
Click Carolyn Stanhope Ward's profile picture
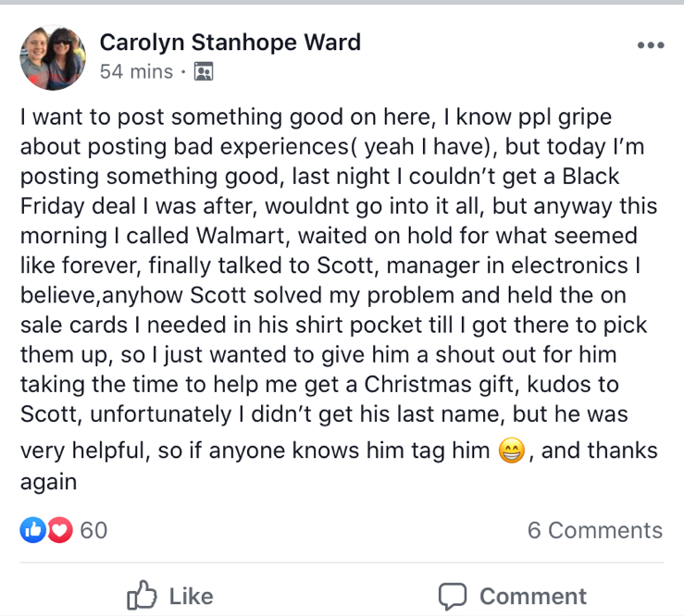point(53,56)
